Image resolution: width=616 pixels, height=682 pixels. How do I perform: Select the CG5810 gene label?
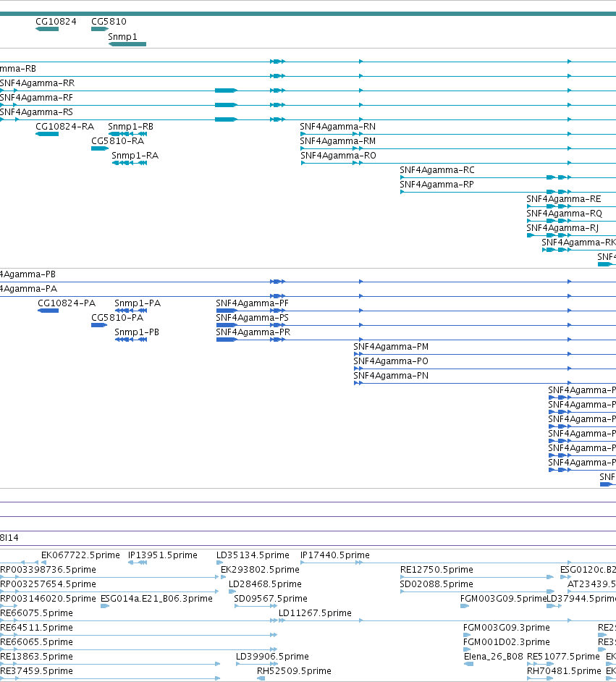click(109, 21)
